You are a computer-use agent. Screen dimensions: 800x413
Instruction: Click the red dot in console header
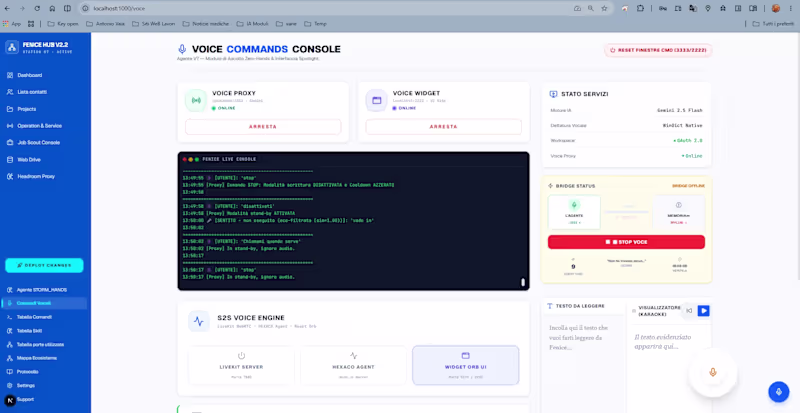tap(185, 159)
